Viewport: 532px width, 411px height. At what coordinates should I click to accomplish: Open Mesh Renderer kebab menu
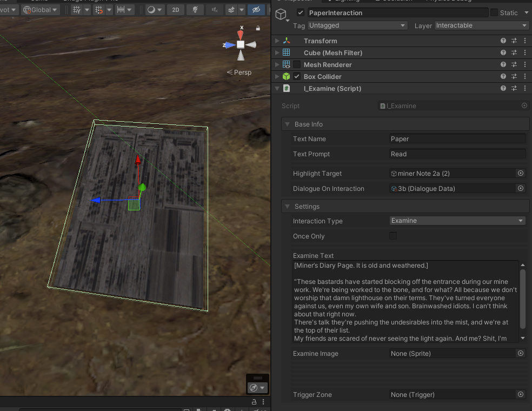(x=525, y=64)
